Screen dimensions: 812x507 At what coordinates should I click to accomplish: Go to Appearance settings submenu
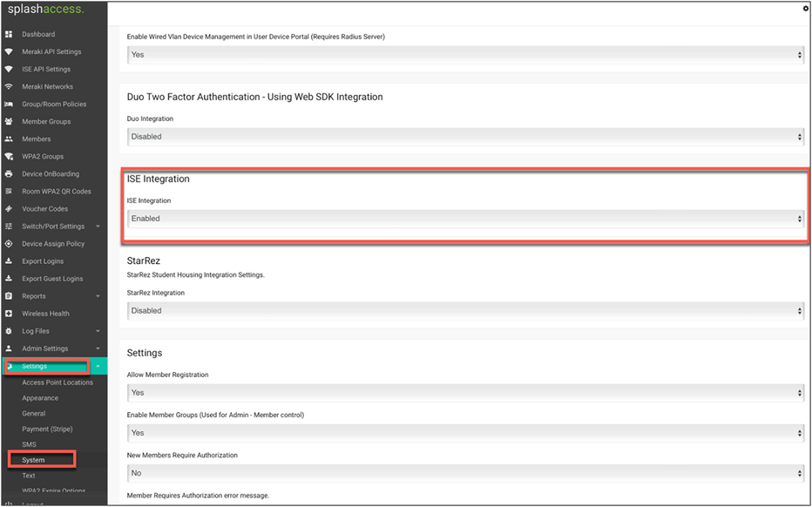click(x=40, y=398)
